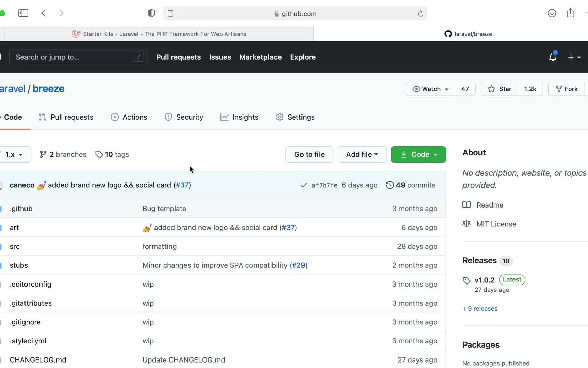Go back with the browser back arrow
The height and width of the screenshot is (368, 588).
click(x=44, y=13)
